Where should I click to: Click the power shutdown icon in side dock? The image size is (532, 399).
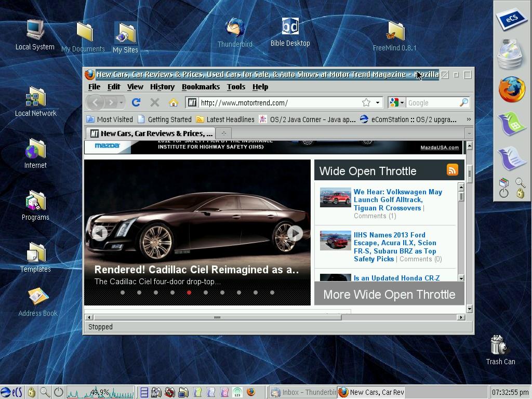click(504, 193)
